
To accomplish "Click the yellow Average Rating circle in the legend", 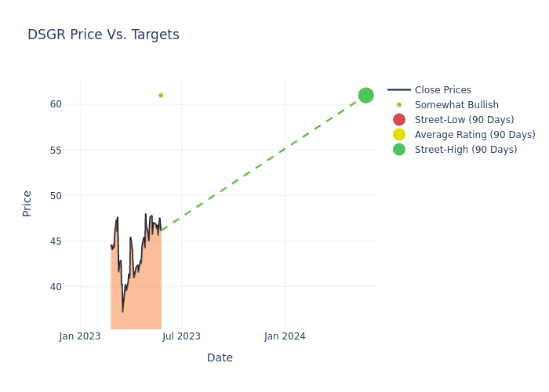I will 399,135.
